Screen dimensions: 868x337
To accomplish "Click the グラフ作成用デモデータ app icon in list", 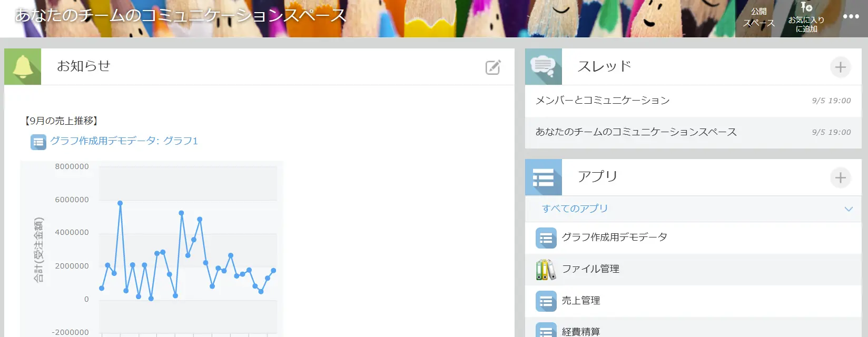I will (x=546, y=238).
